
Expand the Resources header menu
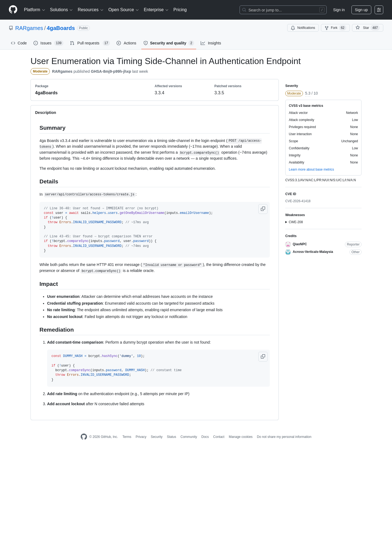pyautogui.click(x=90, y=10)
